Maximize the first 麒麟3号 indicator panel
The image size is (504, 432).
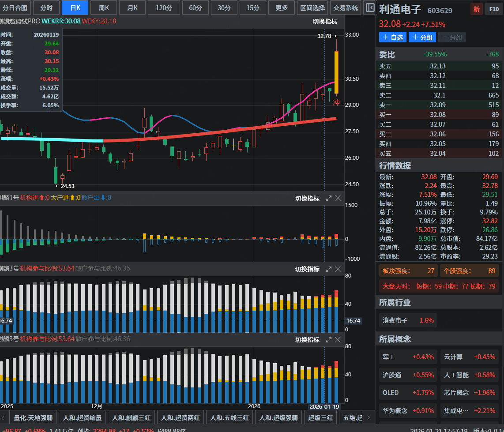(x=329, y=269)
